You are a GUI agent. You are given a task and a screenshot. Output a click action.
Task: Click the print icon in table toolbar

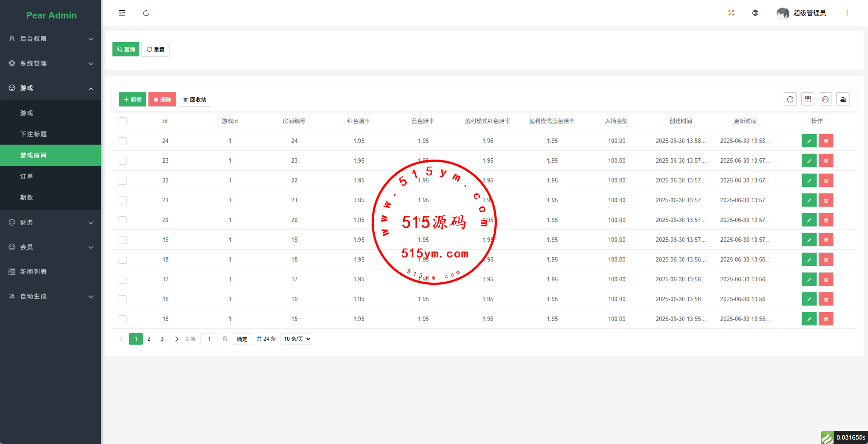click(825, 99)
